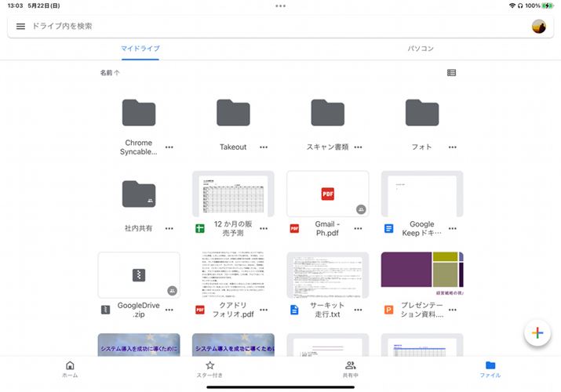
Task: Open more options for Gmail - Ph.pdf
Action: 358,228
